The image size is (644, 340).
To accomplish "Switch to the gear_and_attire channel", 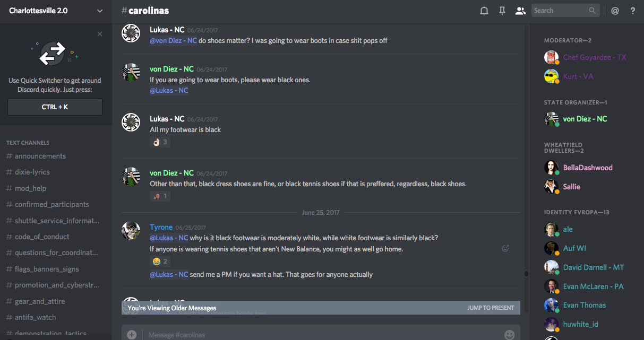I will point(40,301).
